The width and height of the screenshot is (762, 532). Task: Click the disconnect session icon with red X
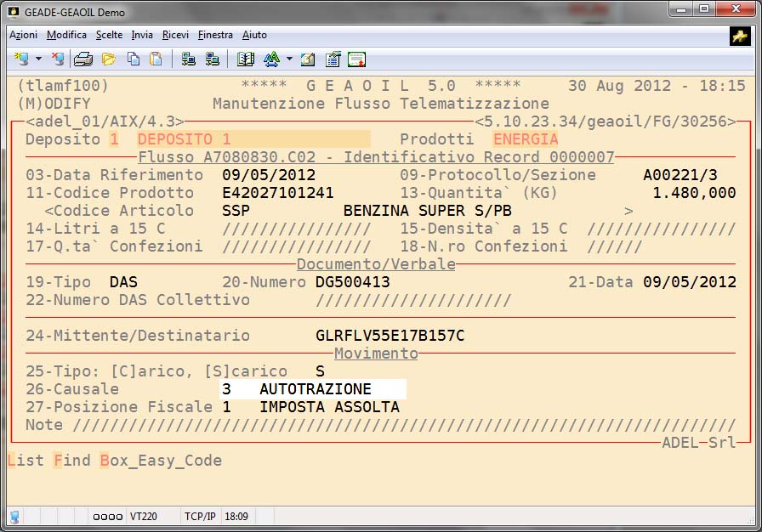click(x=57, y=59)
